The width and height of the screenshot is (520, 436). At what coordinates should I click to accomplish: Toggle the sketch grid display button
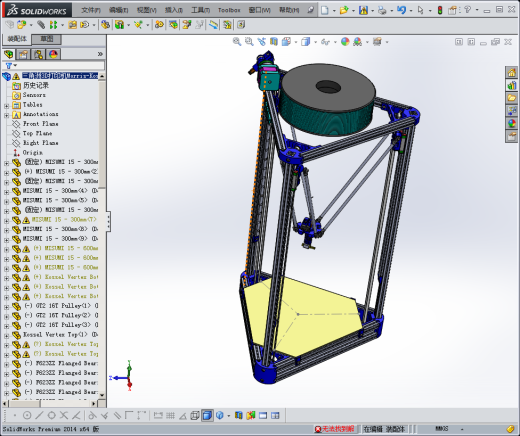pyautogui.click(x=170, y=415)
